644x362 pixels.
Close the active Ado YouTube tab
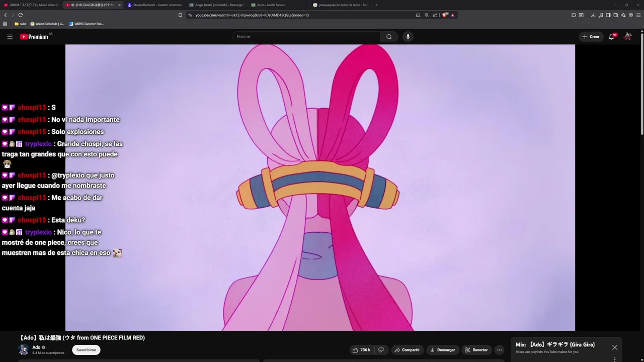point(119,5)
